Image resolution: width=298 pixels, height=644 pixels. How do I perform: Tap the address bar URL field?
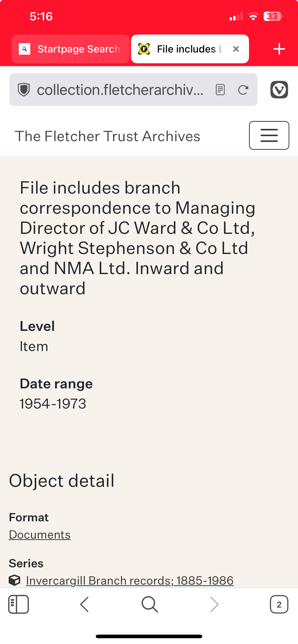pos(120,90)
